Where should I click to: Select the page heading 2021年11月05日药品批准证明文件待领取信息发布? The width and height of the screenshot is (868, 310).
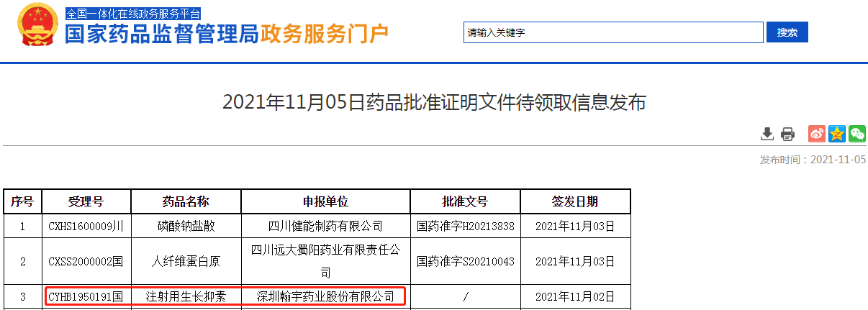434,103
